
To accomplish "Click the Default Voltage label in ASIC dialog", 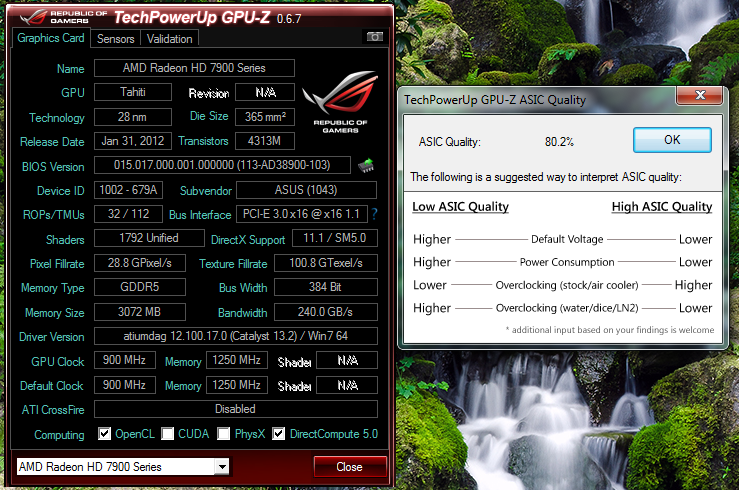I will point(567,239).
